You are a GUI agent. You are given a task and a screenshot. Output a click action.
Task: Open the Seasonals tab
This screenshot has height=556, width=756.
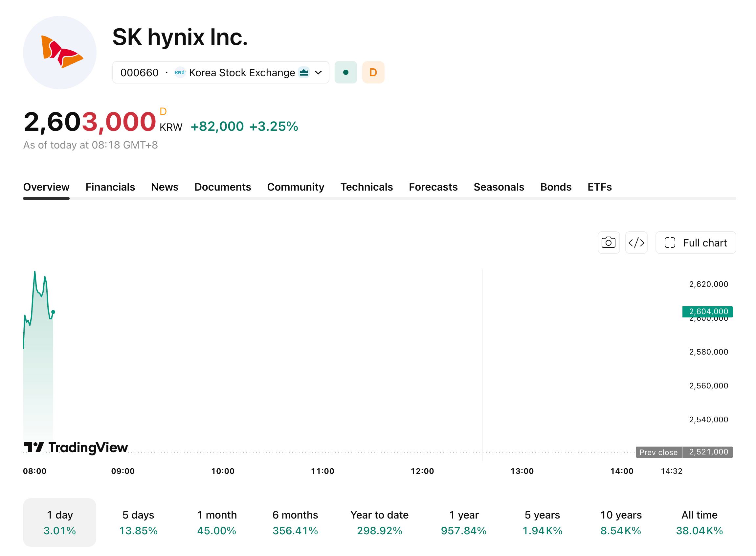[x=499, y=187]
